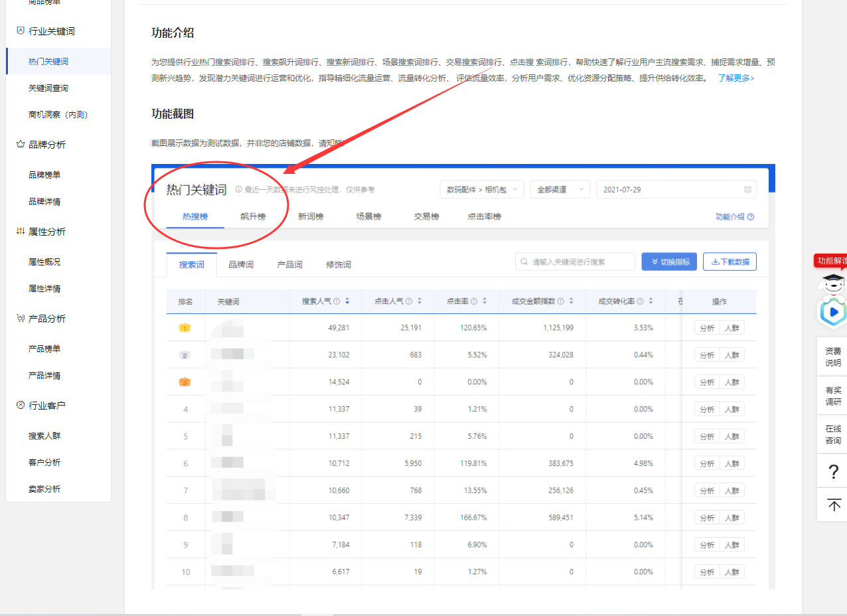This screenshot has width=847, height=616.
Task: Click the cart icon beside 产品分析
Action: 20,319
